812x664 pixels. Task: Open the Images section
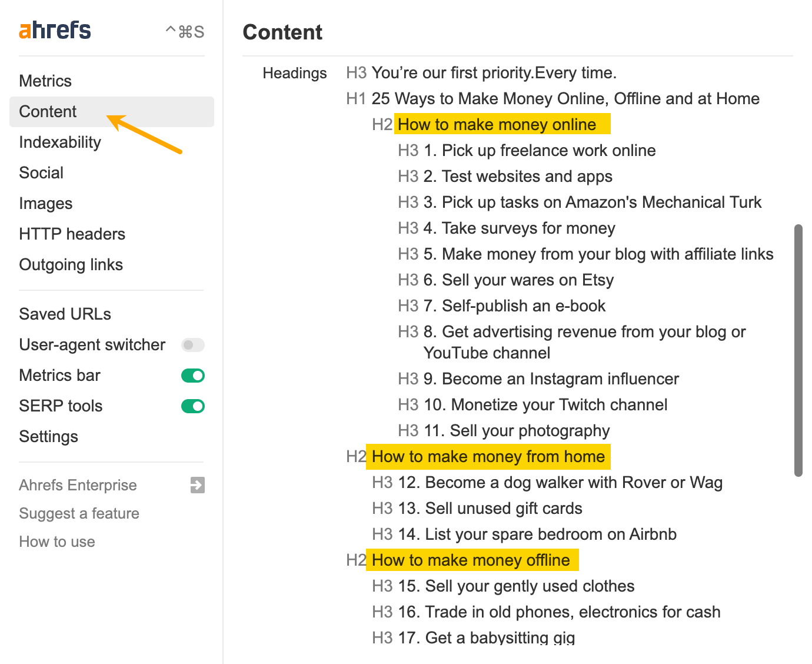46,203
